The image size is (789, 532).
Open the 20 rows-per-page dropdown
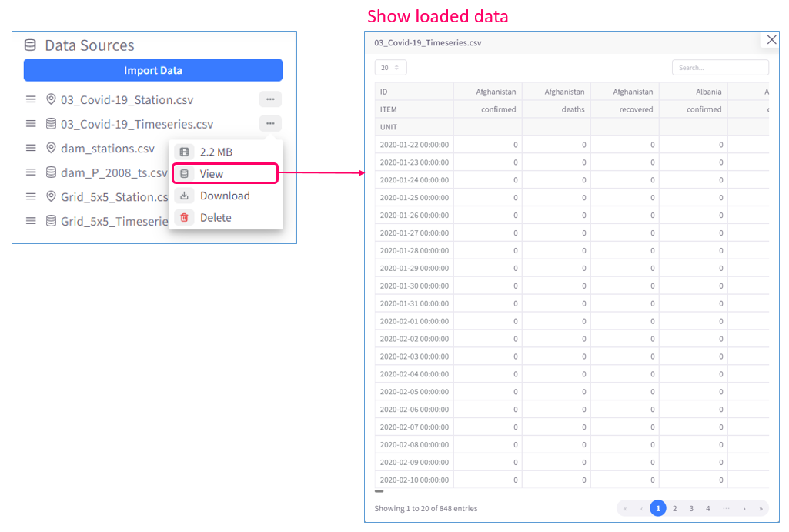[390, 68]
